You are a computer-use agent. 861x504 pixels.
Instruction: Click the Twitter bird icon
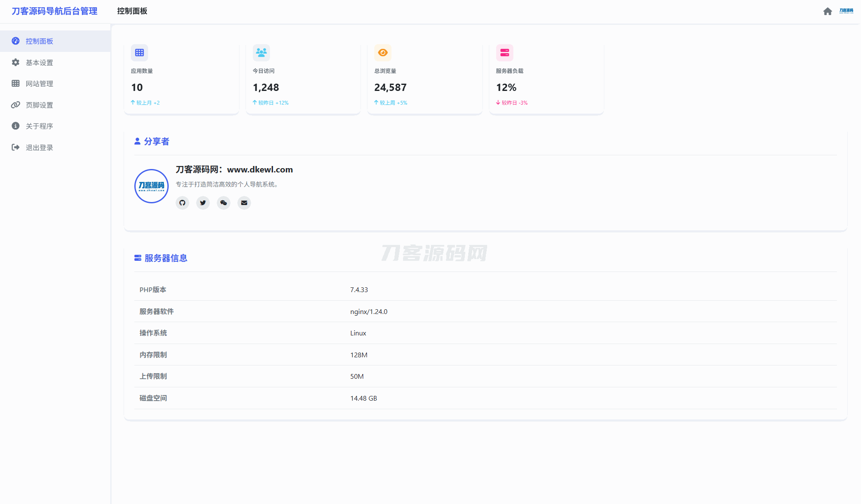(x=203, y=203)
